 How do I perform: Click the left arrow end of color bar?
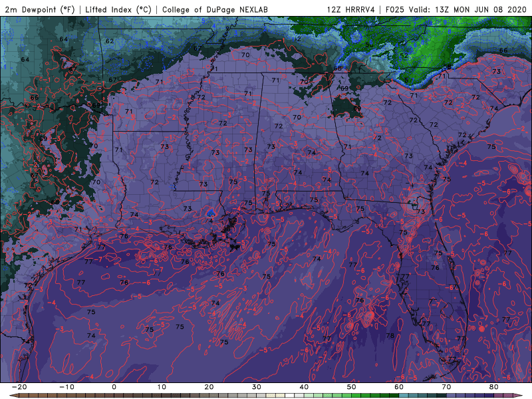point(13,396)
